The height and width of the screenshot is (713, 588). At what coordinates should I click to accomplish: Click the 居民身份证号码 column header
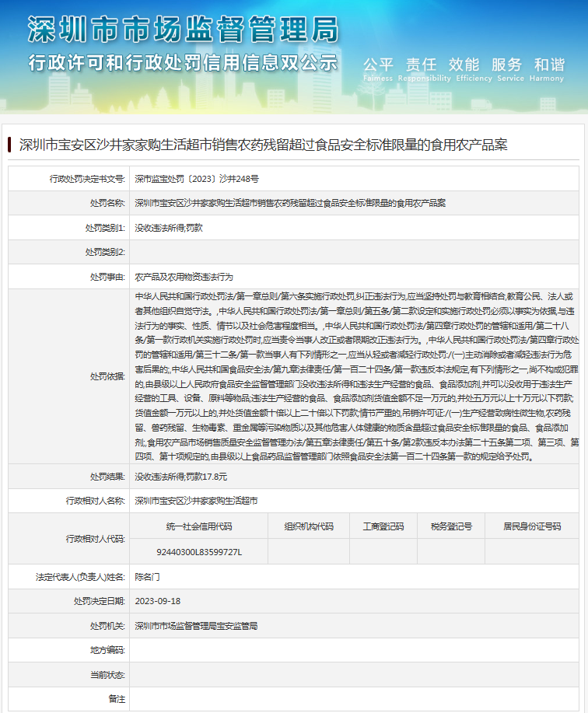532,526
